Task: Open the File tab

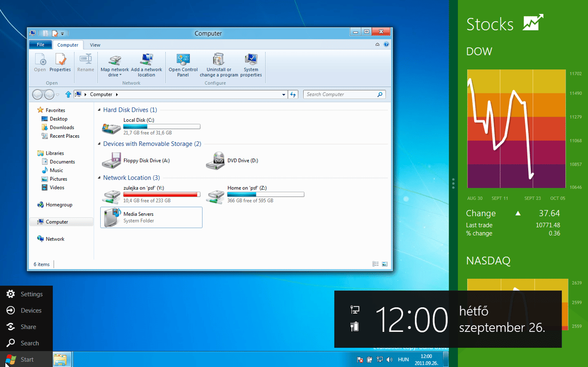Action: click(40, 45)
